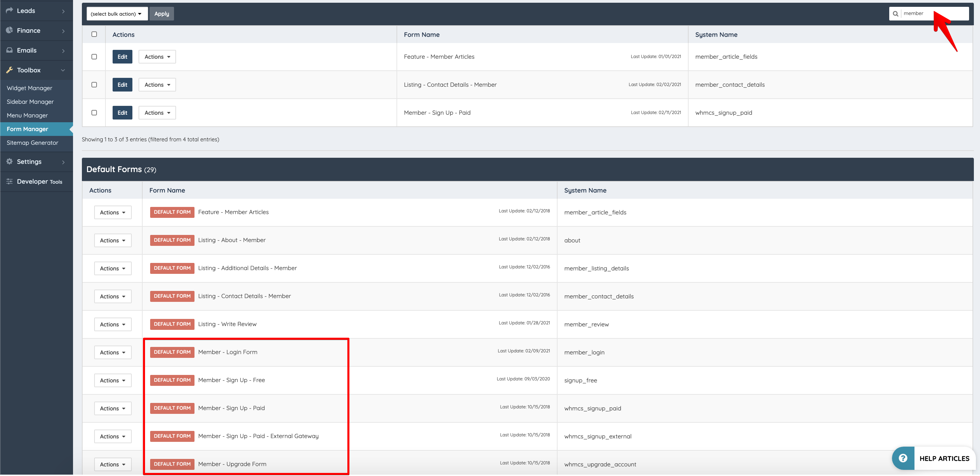Click the Leads arrow icon
Image resolution: width=980 pixels, height=476 pixels.
coord(10,10)
